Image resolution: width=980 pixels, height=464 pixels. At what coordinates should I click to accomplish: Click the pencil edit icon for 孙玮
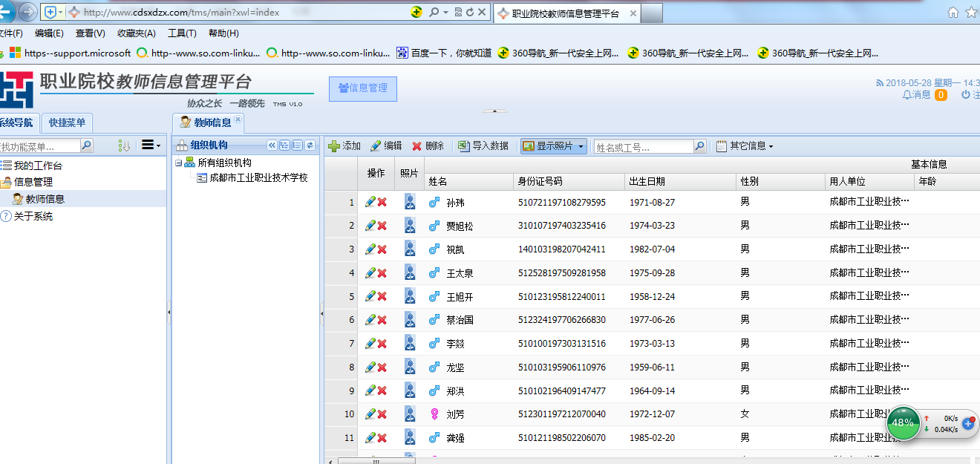(370, 202)
